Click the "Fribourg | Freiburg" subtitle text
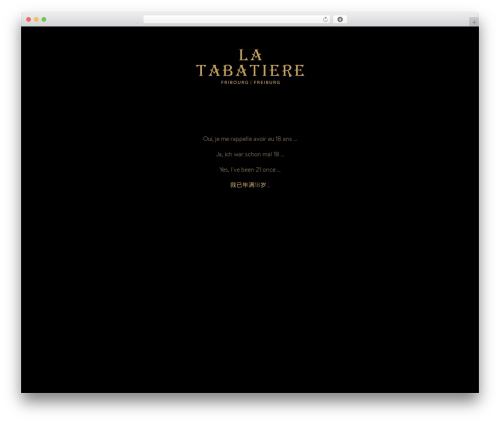This screenshot has width=500, height=423. pyautogui.click(x=250, y=82)
